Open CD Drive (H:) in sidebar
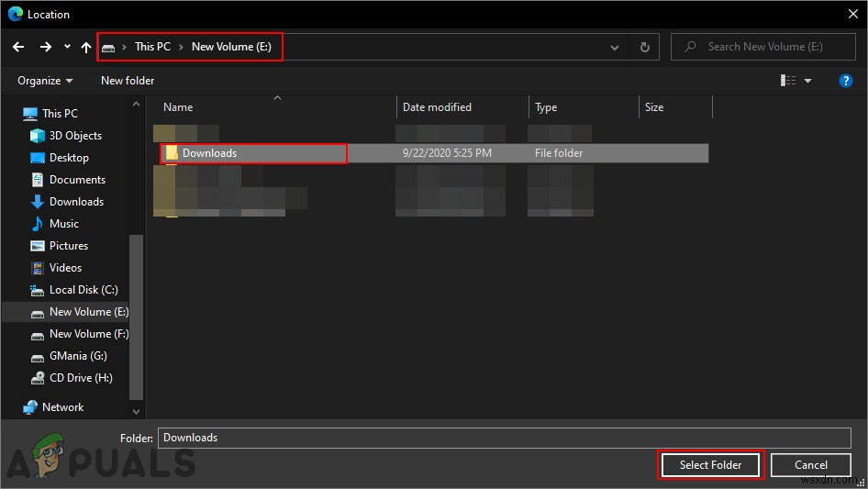 coord(81,378)
